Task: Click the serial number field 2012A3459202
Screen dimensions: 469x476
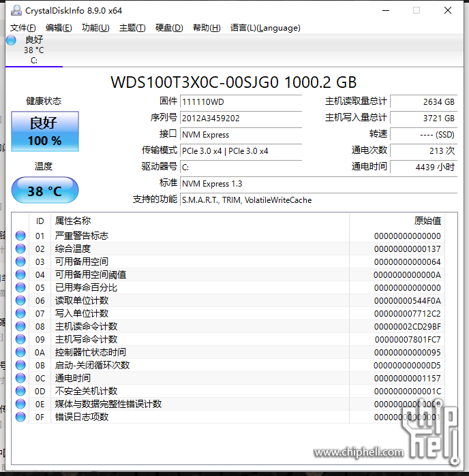Action: [x=241, y=118]
